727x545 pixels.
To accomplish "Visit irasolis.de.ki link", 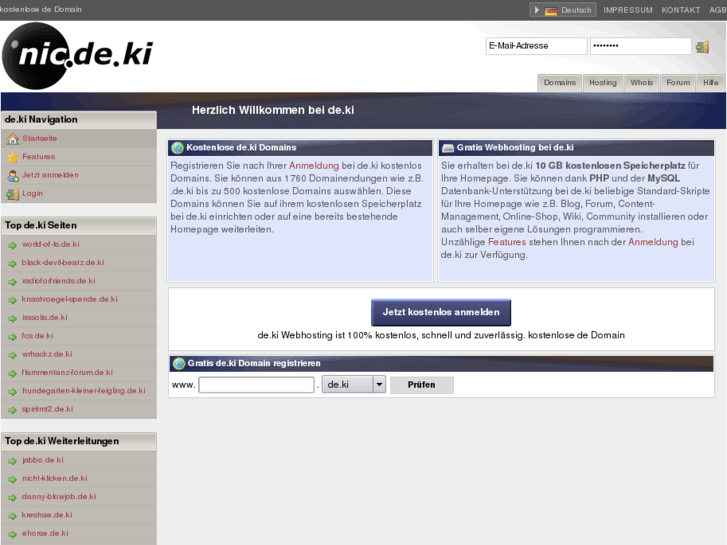I will coord(45,317).
